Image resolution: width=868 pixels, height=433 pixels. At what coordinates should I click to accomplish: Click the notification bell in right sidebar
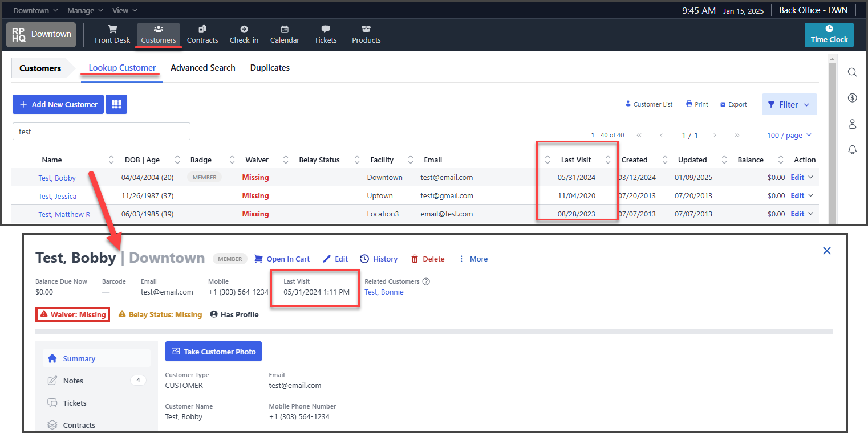point(852,149)
